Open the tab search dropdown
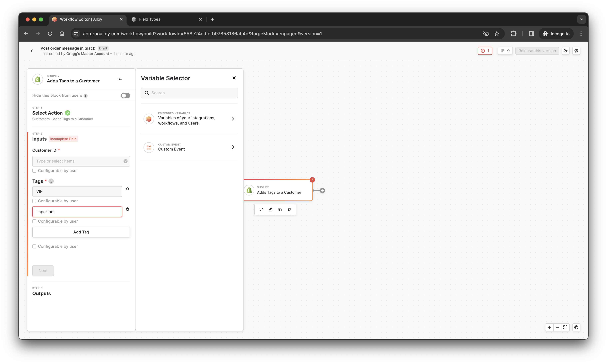 (x=582, y=19)
